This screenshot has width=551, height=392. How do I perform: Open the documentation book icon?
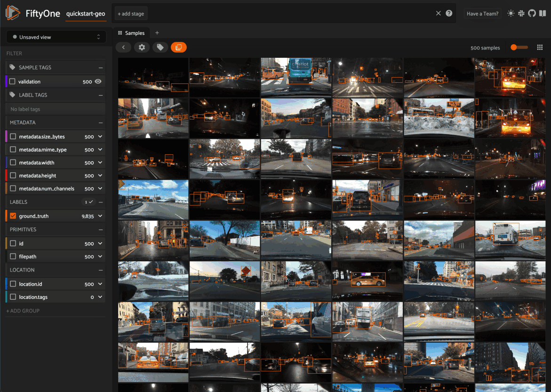(543, 13)
